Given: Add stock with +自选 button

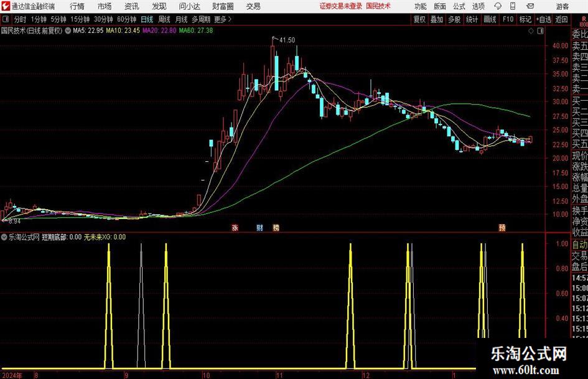Looking at the screenshot, I should click(543, 19).
